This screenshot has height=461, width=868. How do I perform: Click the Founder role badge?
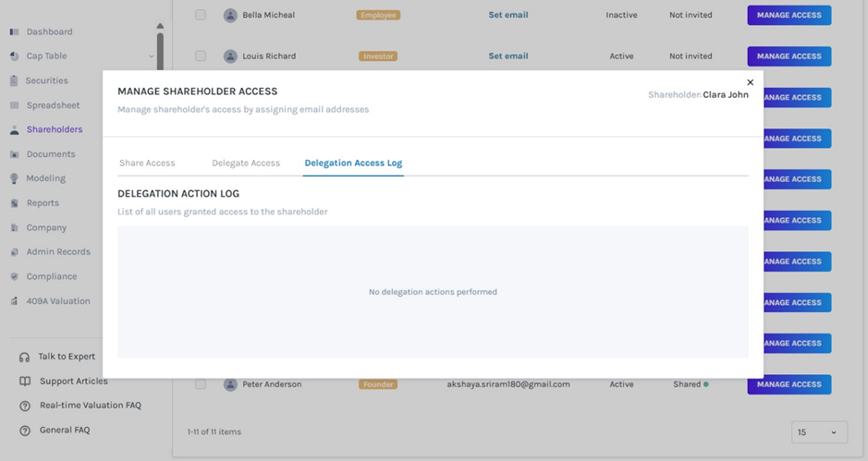tap(378, 384)
